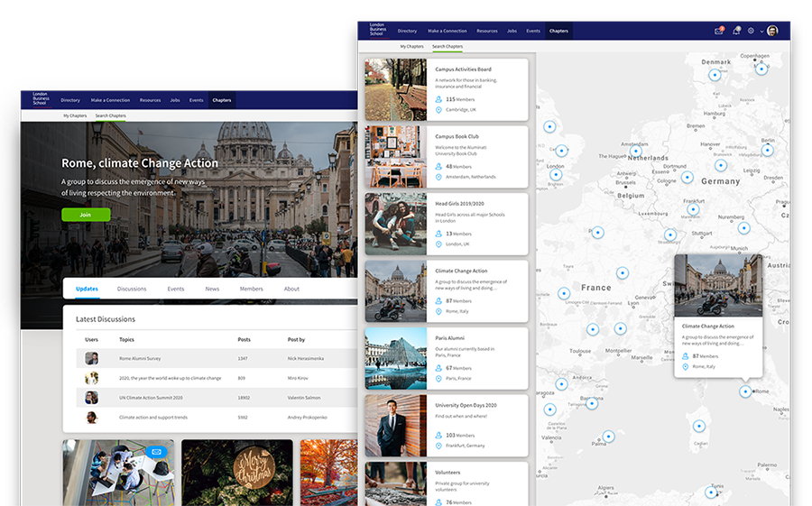Open Directory menu in right window

(407, 31)
